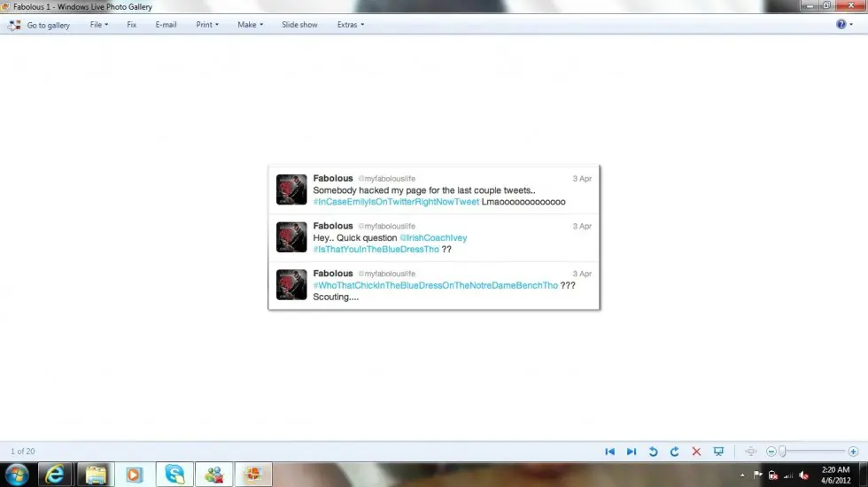Switch to Skype on taskbar
Screen dimensions: 868x487
click(x=174, y=475)
